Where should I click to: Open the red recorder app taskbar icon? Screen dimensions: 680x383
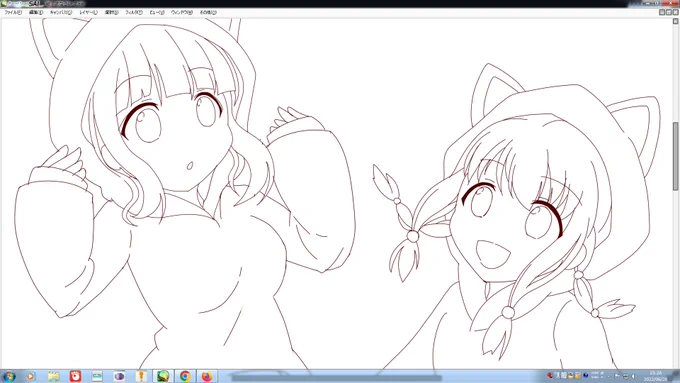click(75, 376)
